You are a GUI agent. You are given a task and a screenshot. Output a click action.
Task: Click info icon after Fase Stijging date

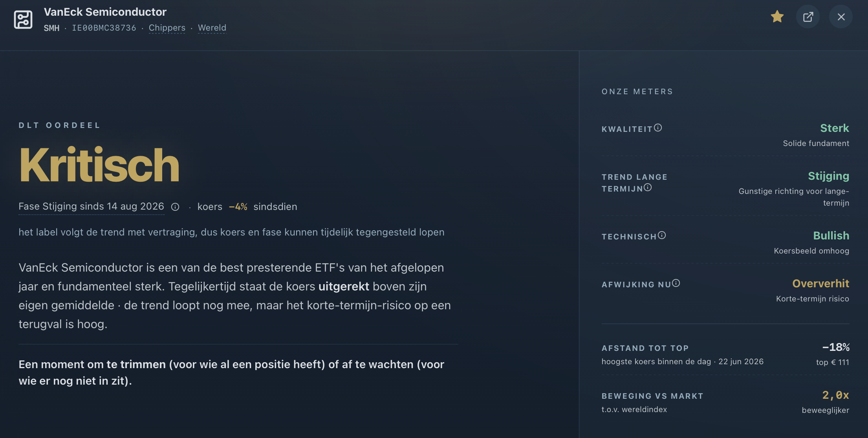[x=175, y=207]
